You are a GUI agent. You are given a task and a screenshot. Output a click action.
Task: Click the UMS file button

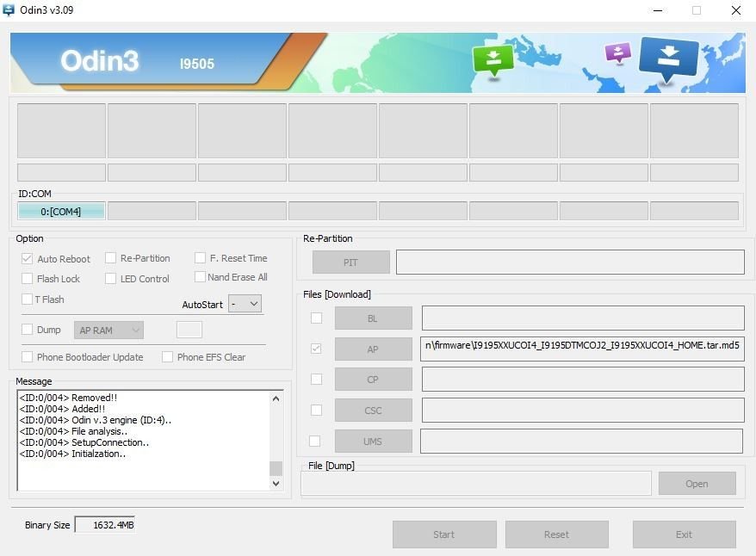[373, 441]
